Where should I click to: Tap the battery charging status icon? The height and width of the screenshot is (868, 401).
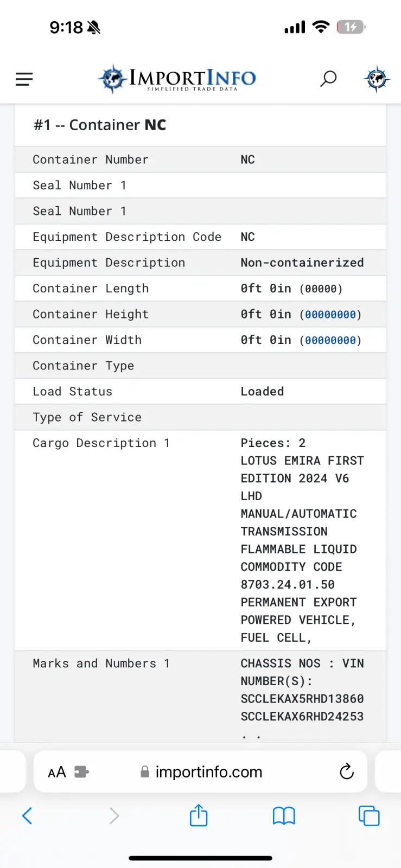pos(351,27)
